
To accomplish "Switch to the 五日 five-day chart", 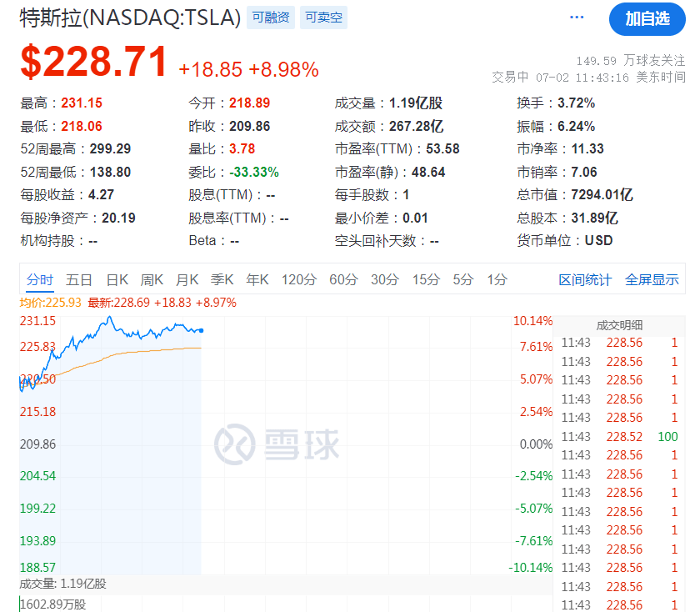I will (79, 280).
